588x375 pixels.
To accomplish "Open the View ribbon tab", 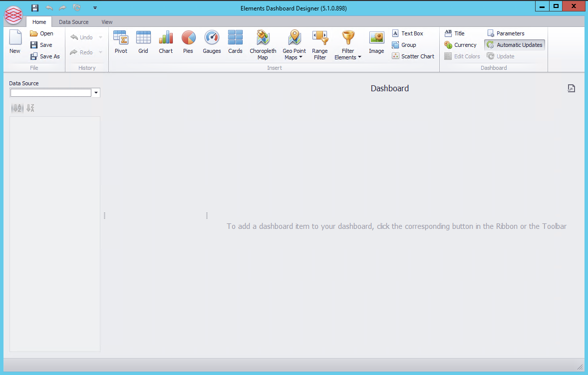I will click(107, 22).
